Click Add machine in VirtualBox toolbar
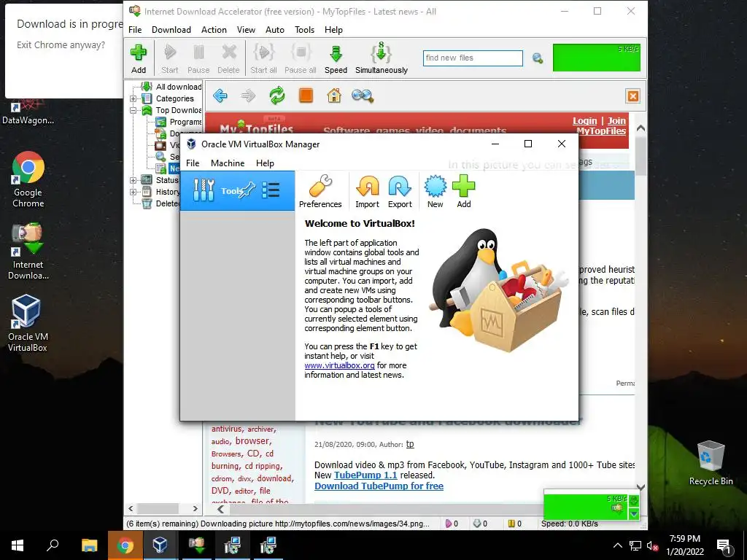 [463, 192]
